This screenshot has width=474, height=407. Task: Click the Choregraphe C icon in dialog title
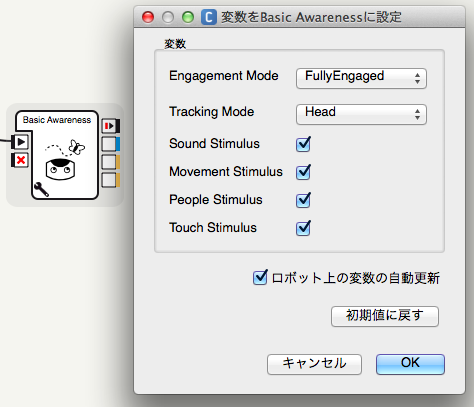click(x=209, y=17)
